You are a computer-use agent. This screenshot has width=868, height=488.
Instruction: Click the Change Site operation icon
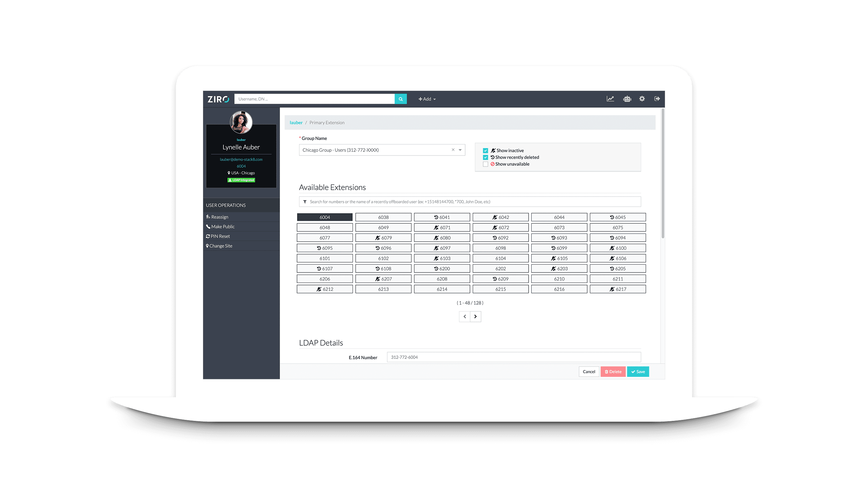[x=208, y=245]
